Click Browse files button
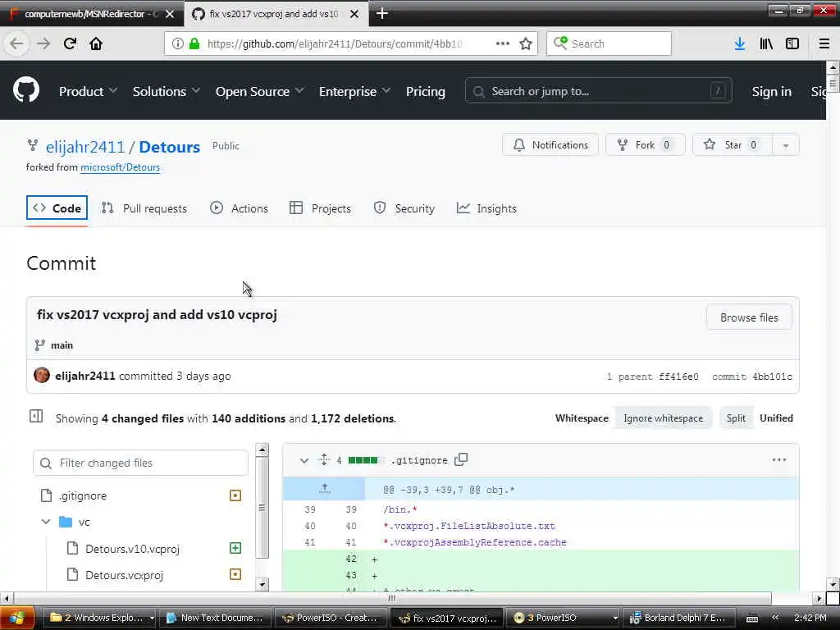This screenshot has height=630, width=840. click(x=749, y=317)
